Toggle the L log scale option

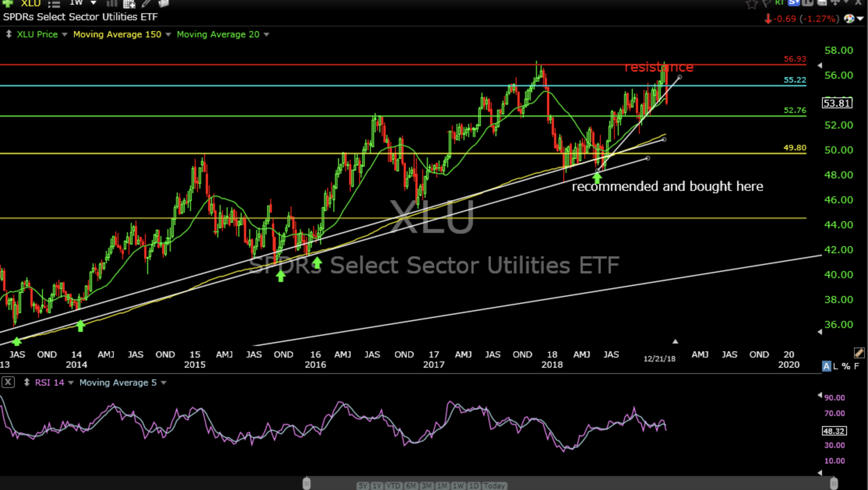pyautogui.click(x=835, y=366)
